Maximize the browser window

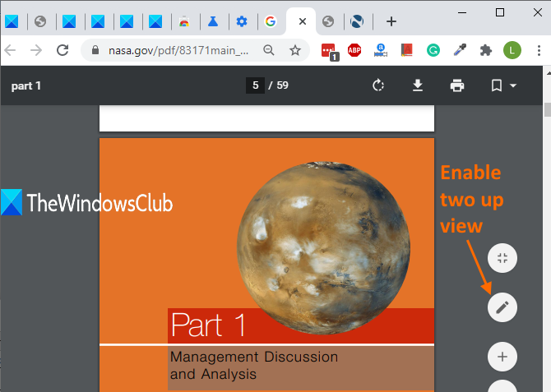(500, 12)
